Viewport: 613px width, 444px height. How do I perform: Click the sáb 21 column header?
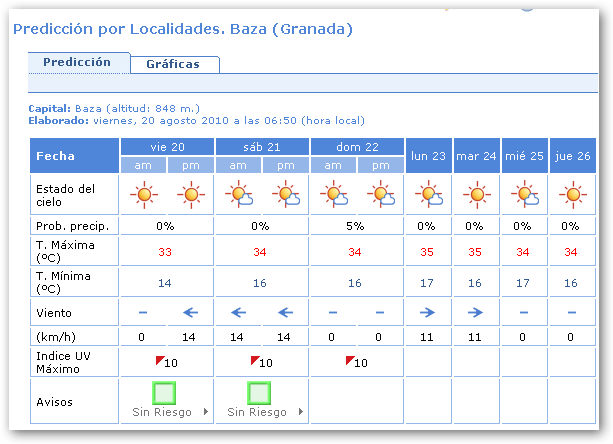pos(261,147)
